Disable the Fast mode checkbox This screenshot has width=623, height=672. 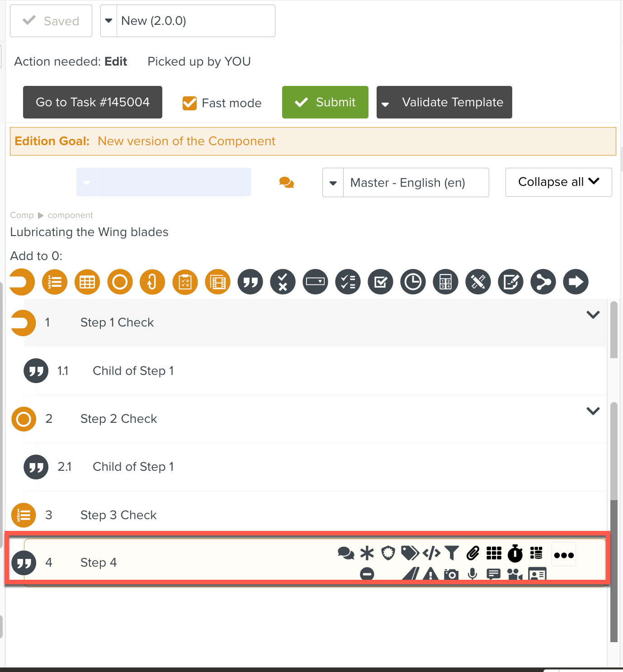click(189, 103)
